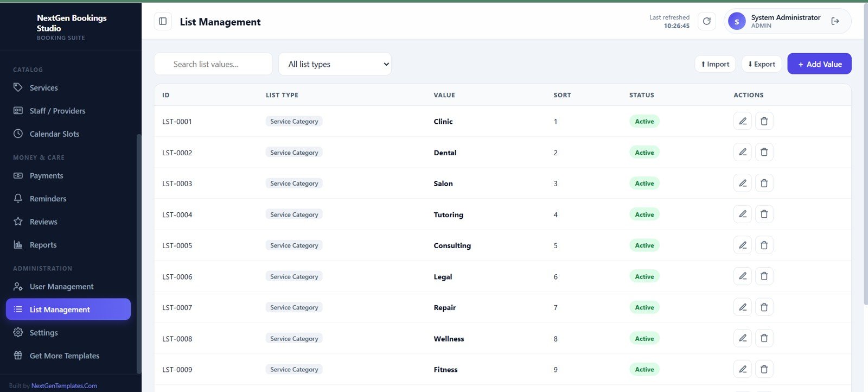Image resolution: width=868 pixels, height=392 pixels.
Task: Click the S user avatar
Action: coord(736,22)
